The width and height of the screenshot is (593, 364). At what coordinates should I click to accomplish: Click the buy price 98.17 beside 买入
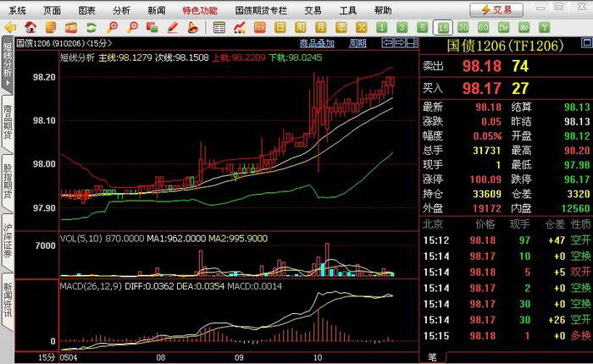(481, 88)
